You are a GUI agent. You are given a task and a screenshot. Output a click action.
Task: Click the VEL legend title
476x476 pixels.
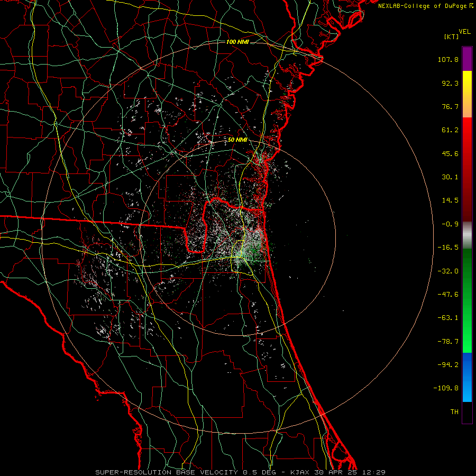[464, 32]
